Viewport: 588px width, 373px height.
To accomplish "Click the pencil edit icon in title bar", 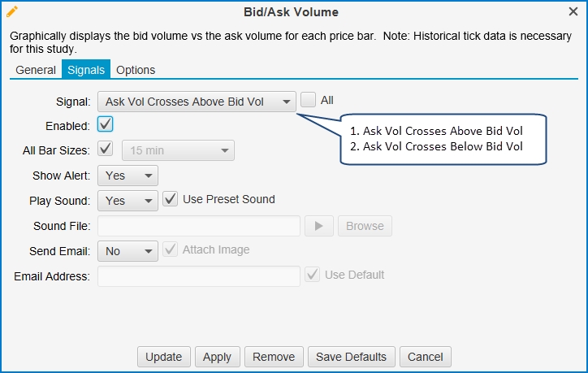I will tap(11, 12).
